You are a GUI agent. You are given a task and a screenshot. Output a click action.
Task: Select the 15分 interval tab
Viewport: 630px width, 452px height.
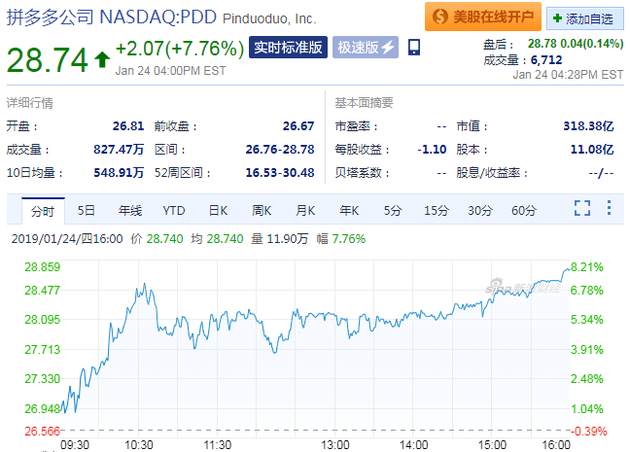coord(436,210)
